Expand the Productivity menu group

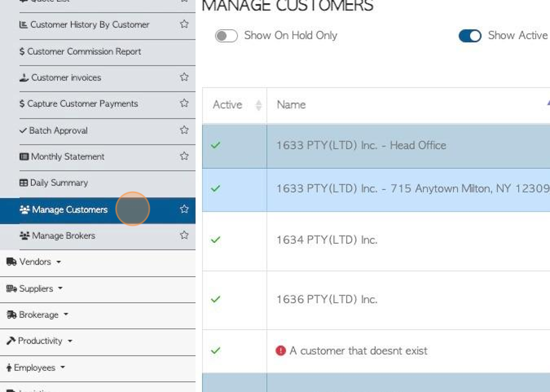coord(40,341)
